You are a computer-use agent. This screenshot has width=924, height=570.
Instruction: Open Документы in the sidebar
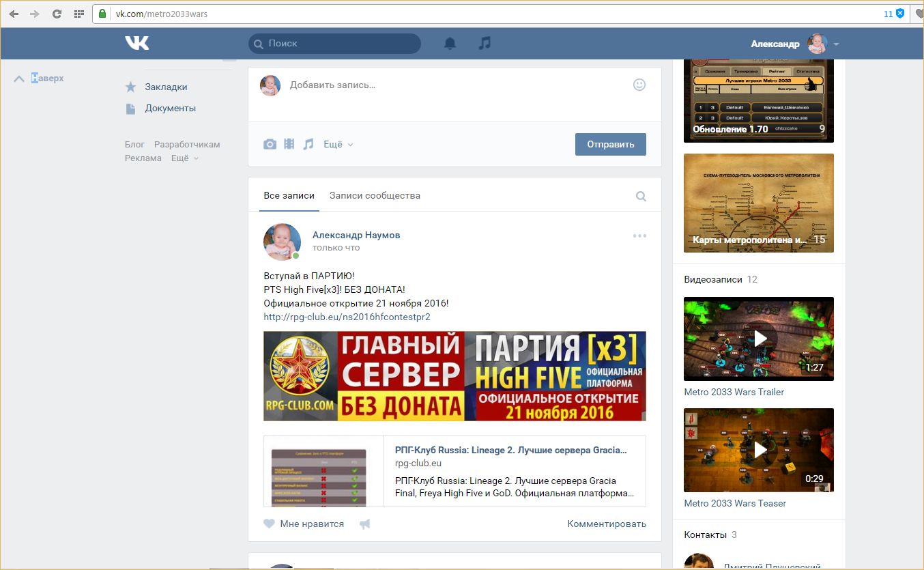(171, 108)
